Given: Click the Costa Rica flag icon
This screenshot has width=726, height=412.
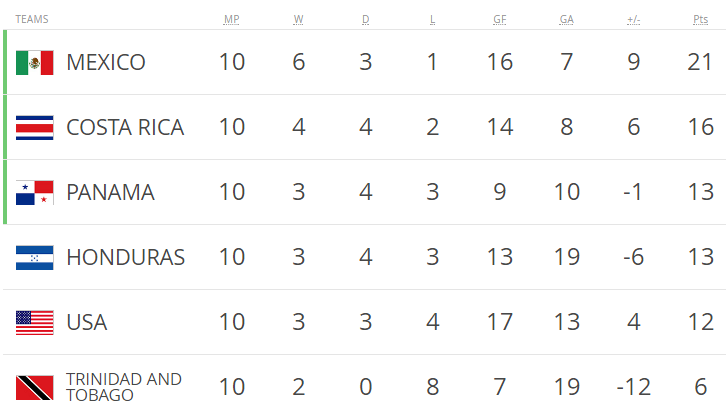Looking at the screenshot, I should tap(34, 128).
